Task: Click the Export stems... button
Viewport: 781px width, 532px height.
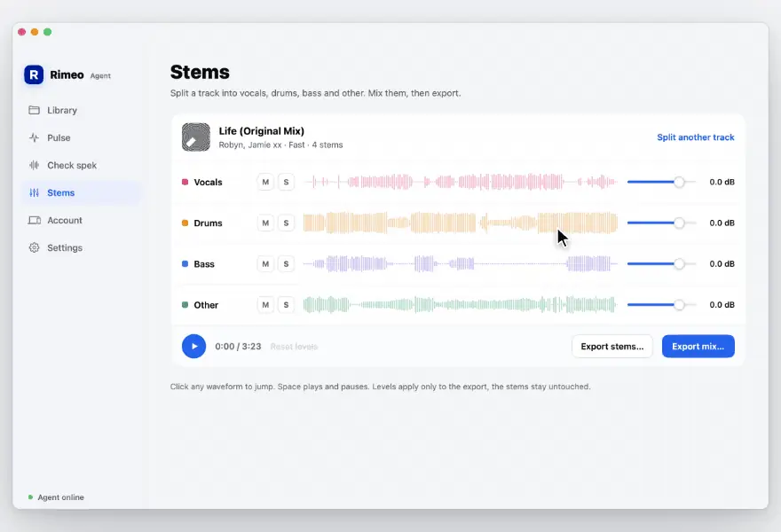Action: point(612,347)
